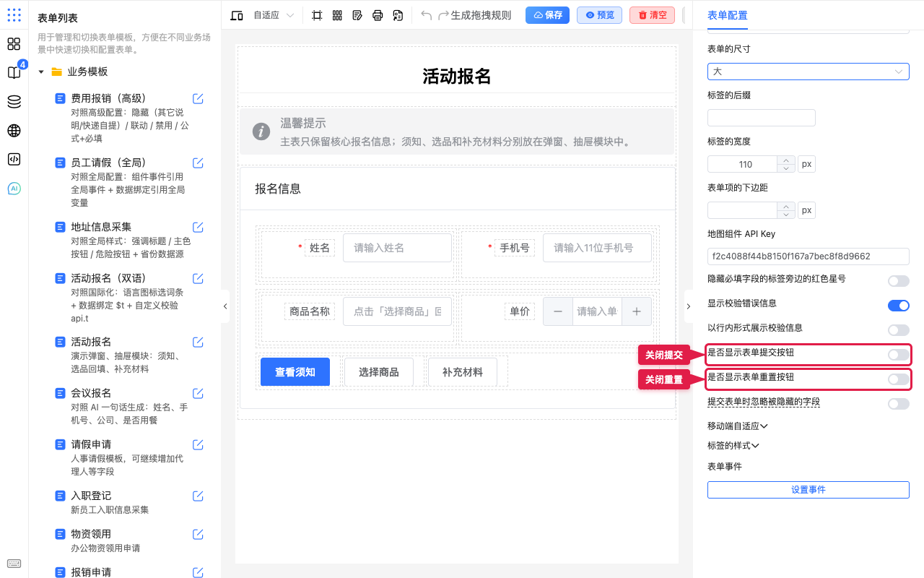This screenshot has width=924, height=578.
Task: Toggle 是否显示表单提交按钮 switch
Action: 899,355
